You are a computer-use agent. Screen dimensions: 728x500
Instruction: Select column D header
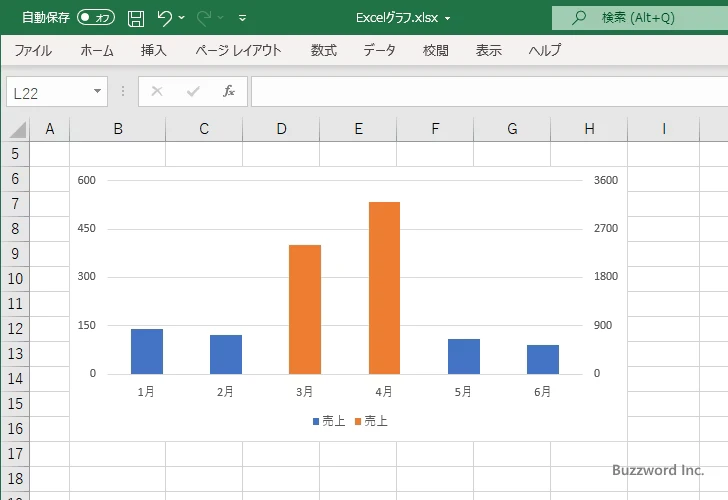coord(281,128)
